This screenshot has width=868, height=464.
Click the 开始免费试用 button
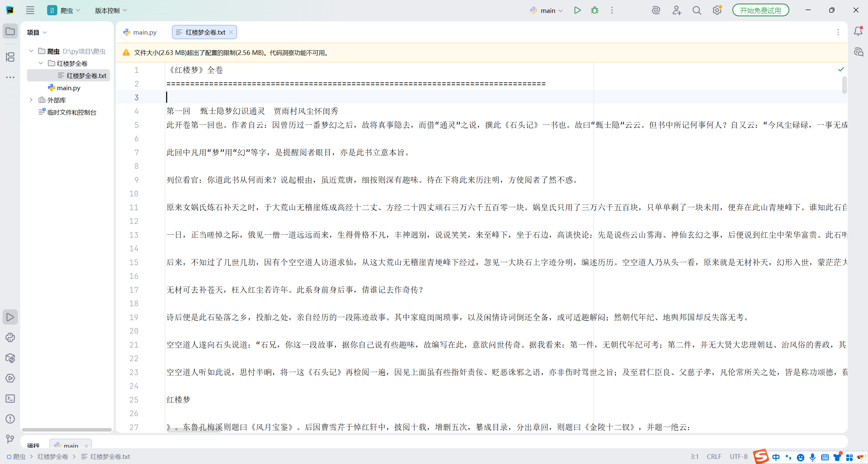click(x=760, y=11)
